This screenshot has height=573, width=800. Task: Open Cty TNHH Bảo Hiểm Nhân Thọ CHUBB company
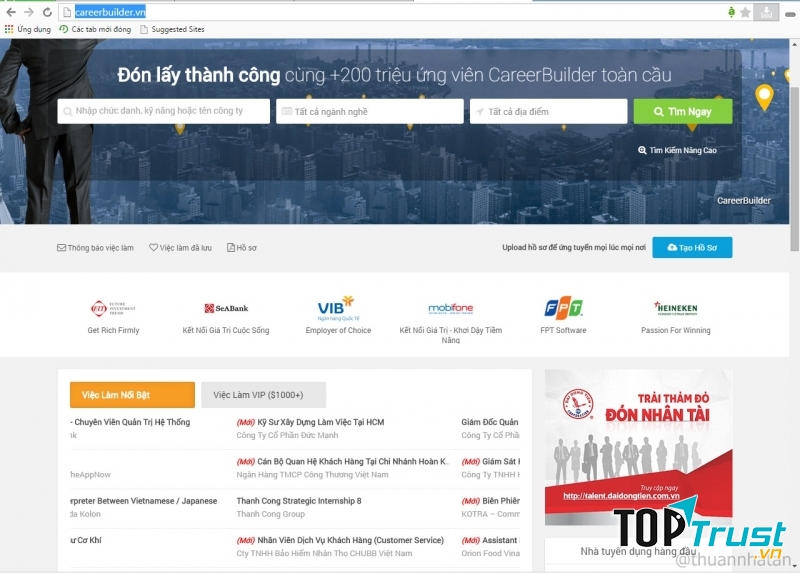pos(324,553)
